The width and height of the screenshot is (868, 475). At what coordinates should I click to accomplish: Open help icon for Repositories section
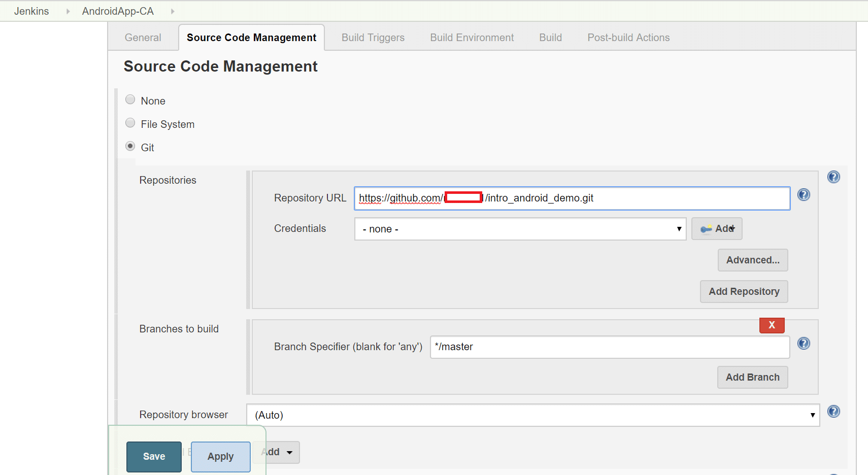[x=833, y=177]
